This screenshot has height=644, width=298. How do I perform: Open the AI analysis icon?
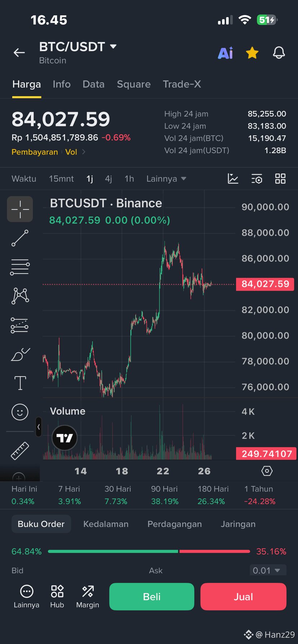click(x=226, y=53)
